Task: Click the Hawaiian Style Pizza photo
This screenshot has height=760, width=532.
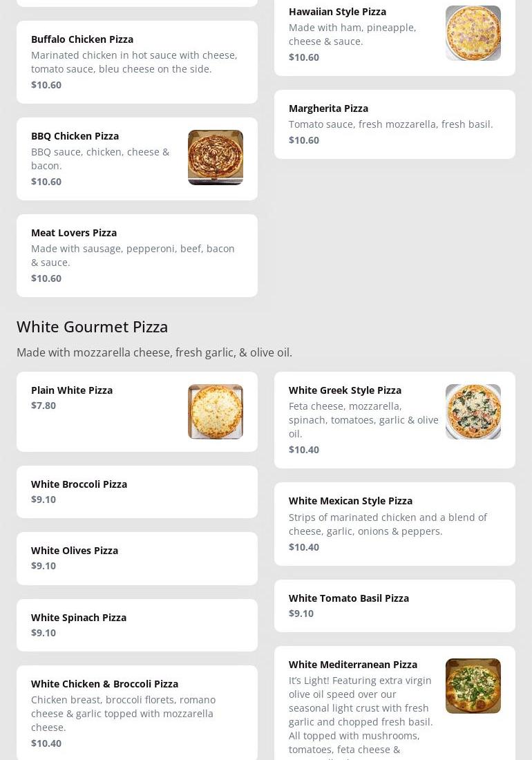Action: pyautogui.click(x=473, y=33)
